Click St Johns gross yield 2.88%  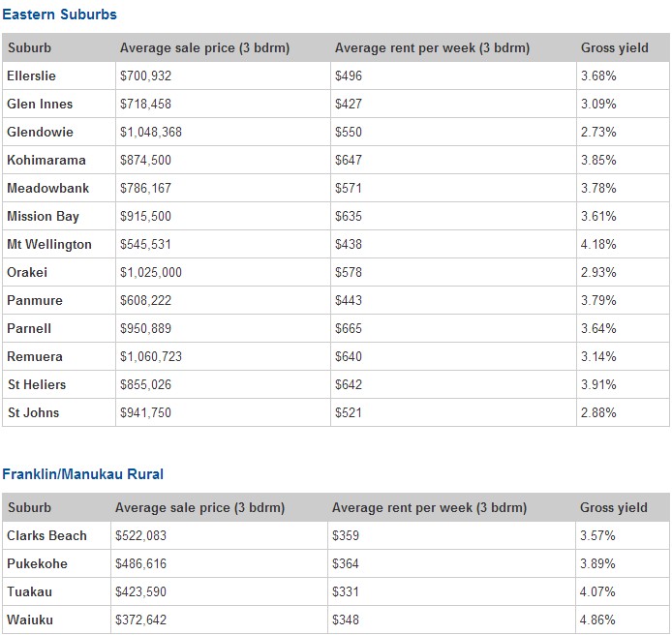598,412
